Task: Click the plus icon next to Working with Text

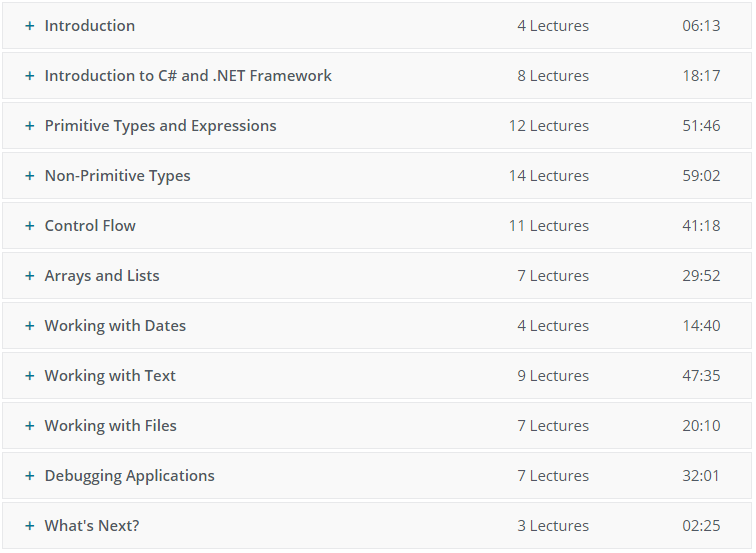Action: pyautogui.click(x=30, y=376)
